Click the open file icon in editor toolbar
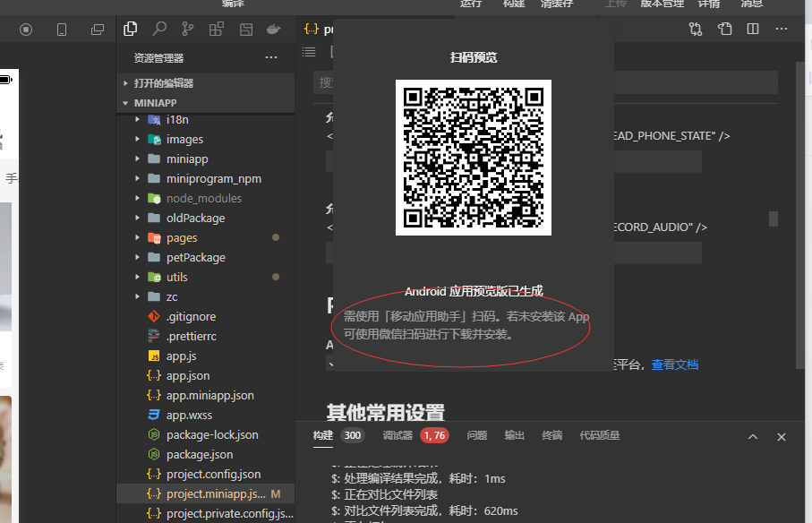This screenshot has width=812, height=523. click(x=724, y=29)
